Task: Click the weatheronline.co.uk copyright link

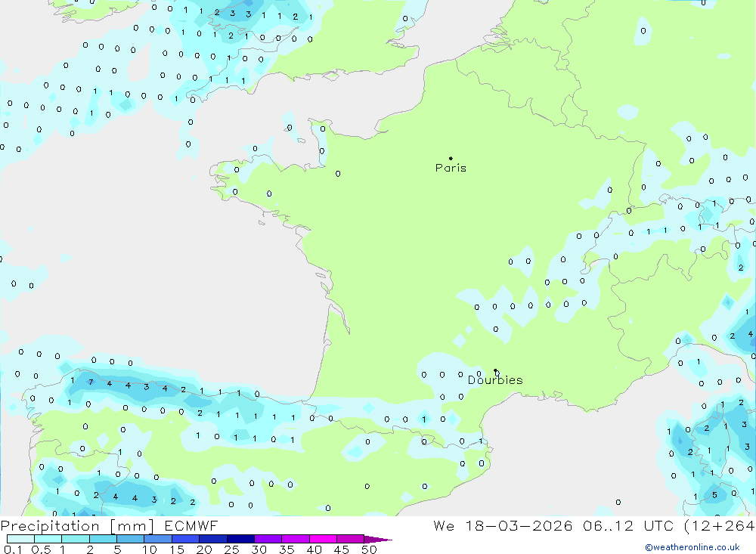Action: [692, 547]
